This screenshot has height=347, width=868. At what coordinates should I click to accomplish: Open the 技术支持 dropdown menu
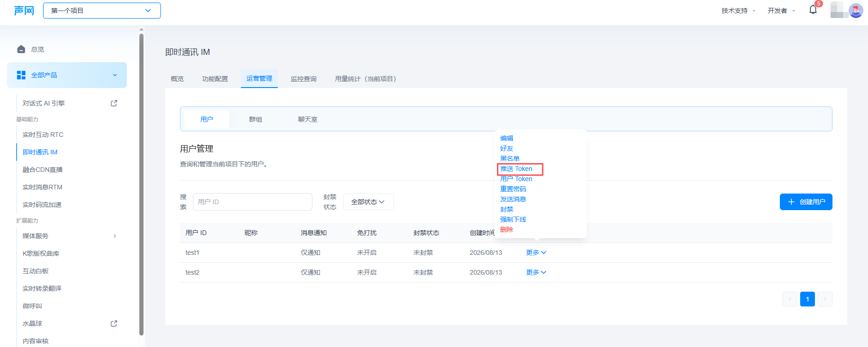tap(738, 11)
